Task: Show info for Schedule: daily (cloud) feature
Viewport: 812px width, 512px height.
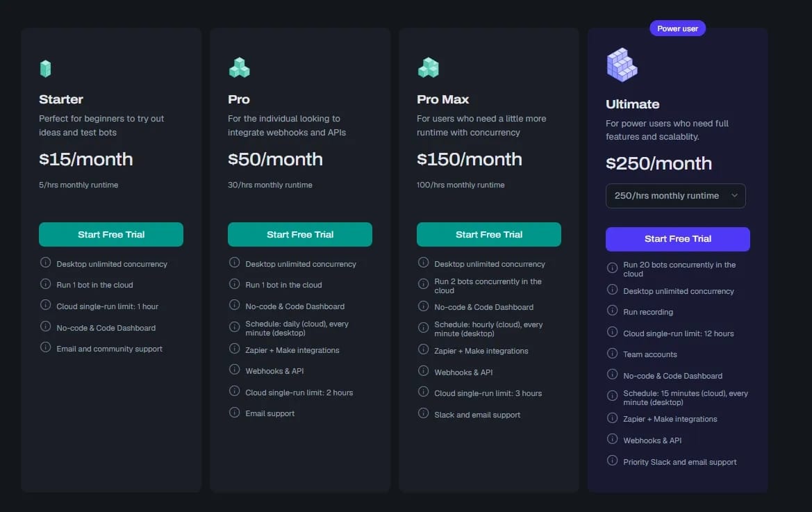Action: (235, 327)
